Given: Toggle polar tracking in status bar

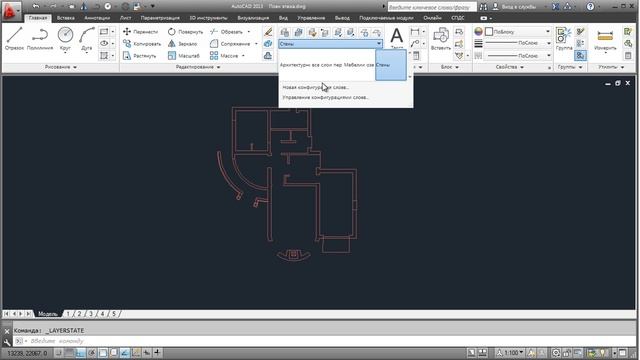Looking at the screenshot, I should (92, 353).
